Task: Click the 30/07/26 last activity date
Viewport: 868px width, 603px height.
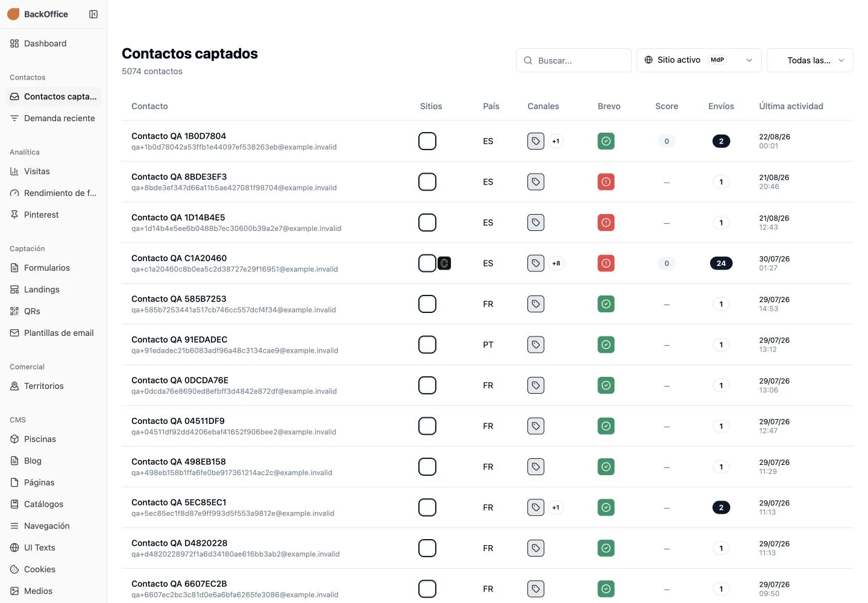Action: point(774,259)
